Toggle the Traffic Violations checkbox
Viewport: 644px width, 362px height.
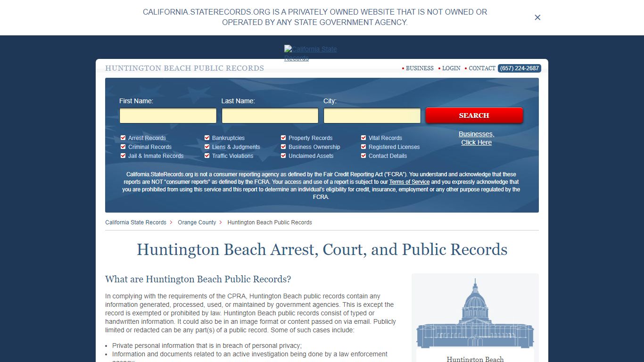[207, 156]
